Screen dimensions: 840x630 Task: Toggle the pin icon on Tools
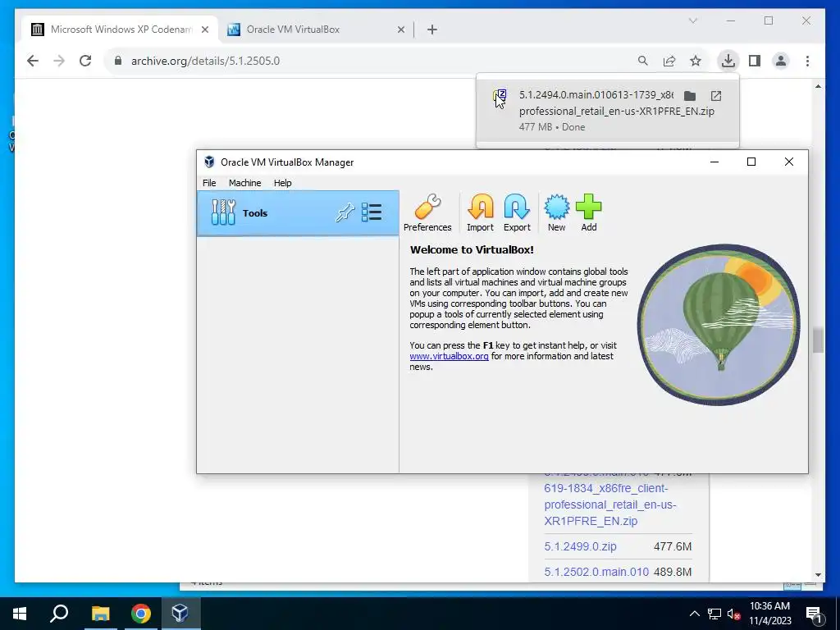tap(345, 212)
